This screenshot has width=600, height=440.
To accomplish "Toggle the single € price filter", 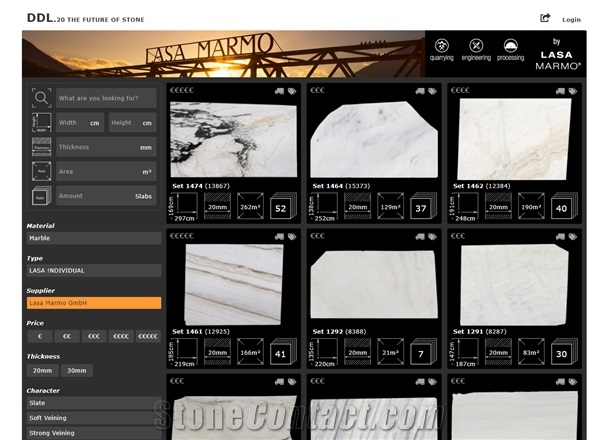I will [x=40, y=336].
